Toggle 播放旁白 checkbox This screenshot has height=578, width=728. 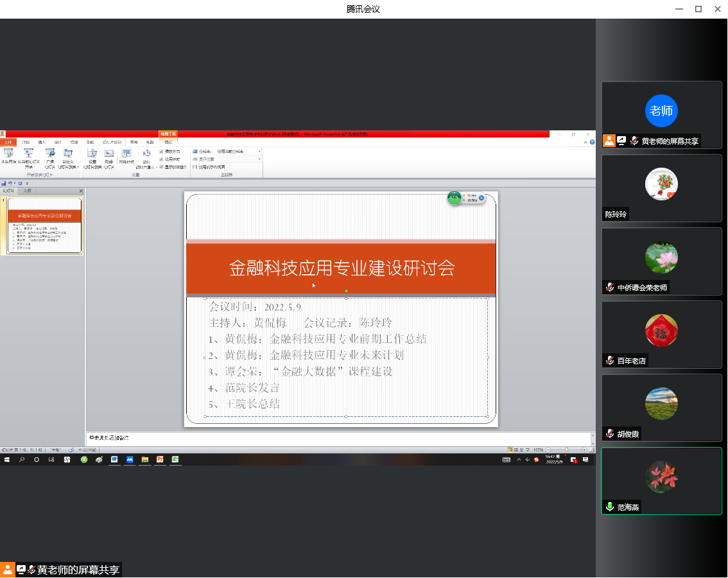[161, 152]
